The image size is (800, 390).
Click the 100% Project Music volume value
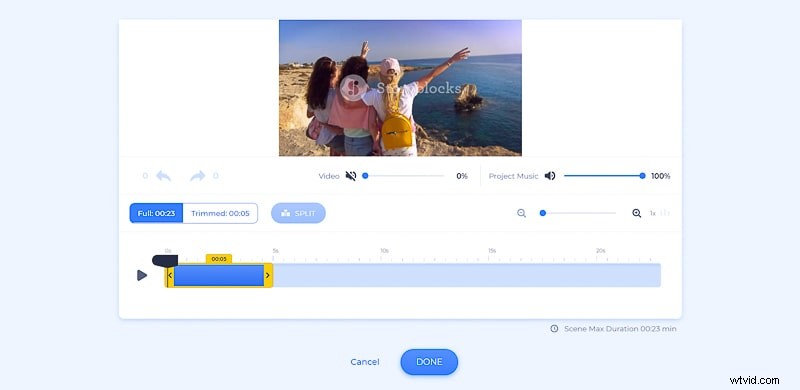(661, 176)
